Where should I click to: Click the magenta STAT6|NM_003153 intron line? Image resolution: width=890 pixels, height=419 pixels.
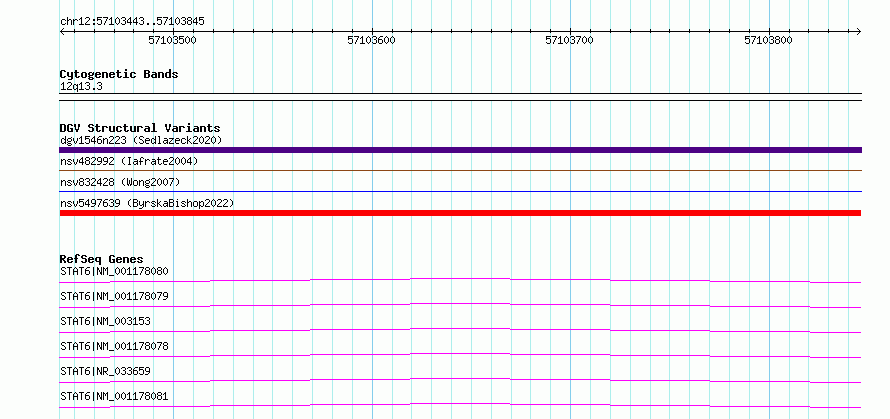pos(460,330)
